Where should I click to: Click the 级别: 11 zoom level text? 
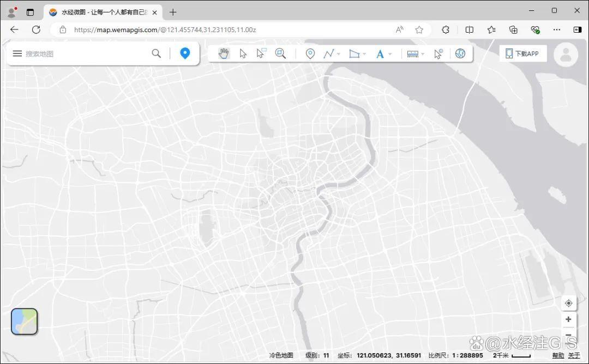(x=317, y=355)
